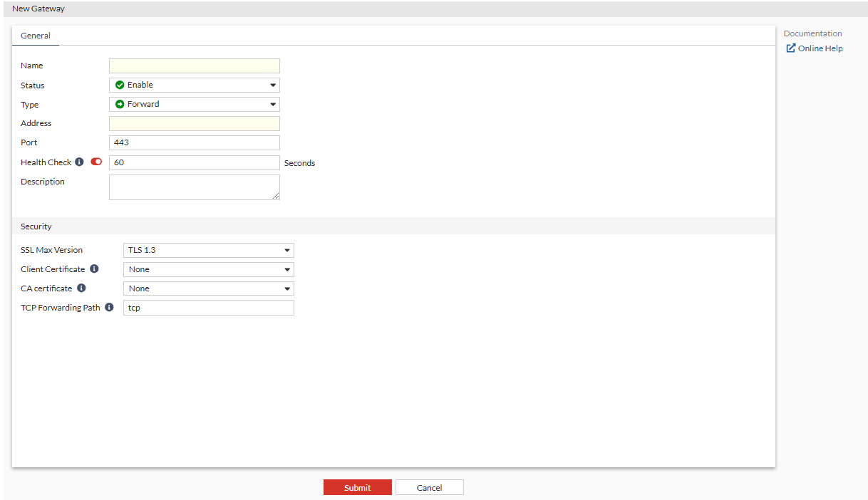Screen dimensions: 868x500
Task: Open the Client Certificate dropdown
Action: 287,269
